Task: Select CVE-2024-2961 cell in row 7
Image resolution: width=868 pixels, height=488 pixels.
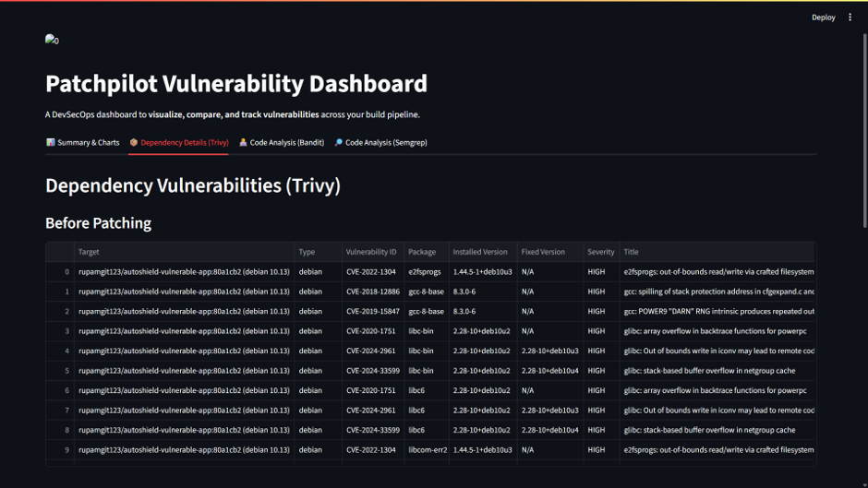Action: (x=373, y=410)
